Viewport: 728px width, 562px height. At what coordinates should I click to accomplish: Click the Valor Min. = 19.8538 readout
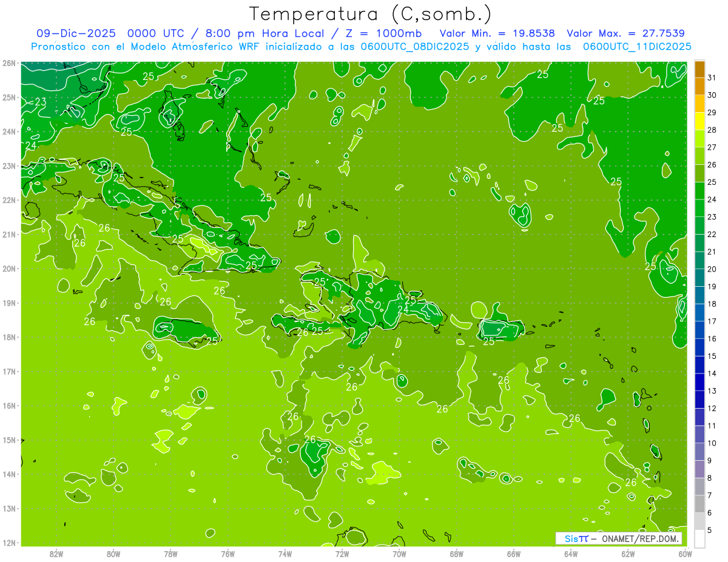click(x=496, y=33)
